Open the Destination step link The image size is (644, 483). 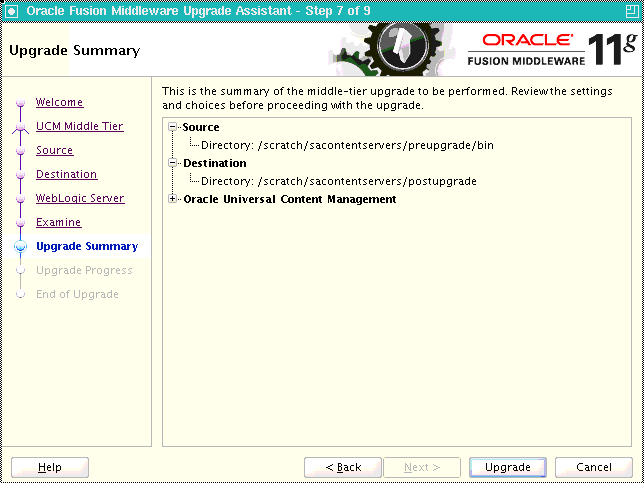[67, 174]
